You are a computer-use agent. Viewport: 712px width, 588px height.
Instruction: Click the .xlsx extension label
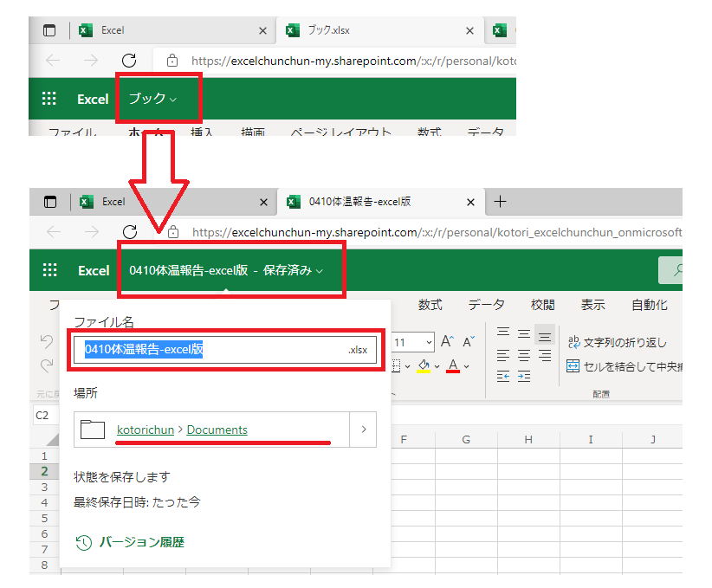tap(358, 350)
